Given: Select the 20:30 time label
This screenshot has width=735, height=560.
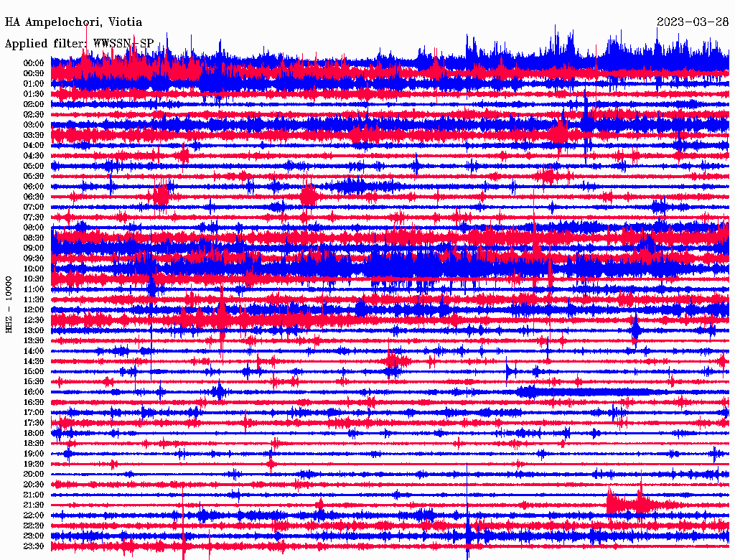Looking at the screenshot, I should click(x=34, y=485).
